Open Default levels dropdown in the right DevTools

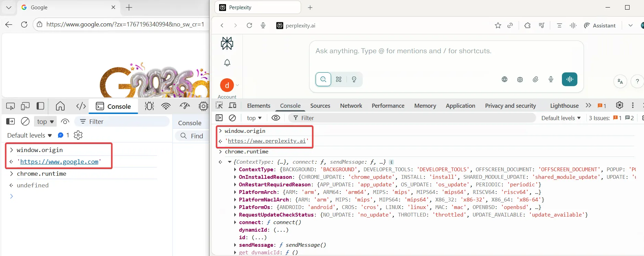point(561,118)
